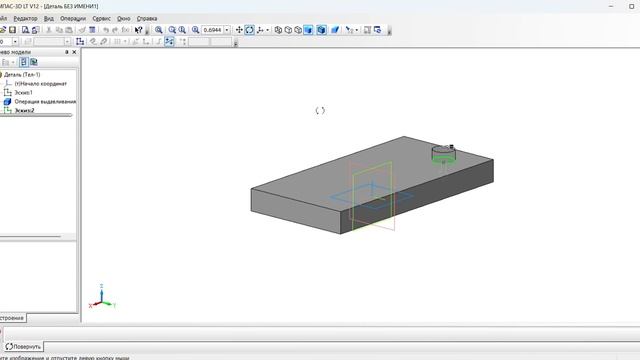Click the window arrangement icon at toolbar end
Viewport: 640px width, 360px height.
(378, 30)
